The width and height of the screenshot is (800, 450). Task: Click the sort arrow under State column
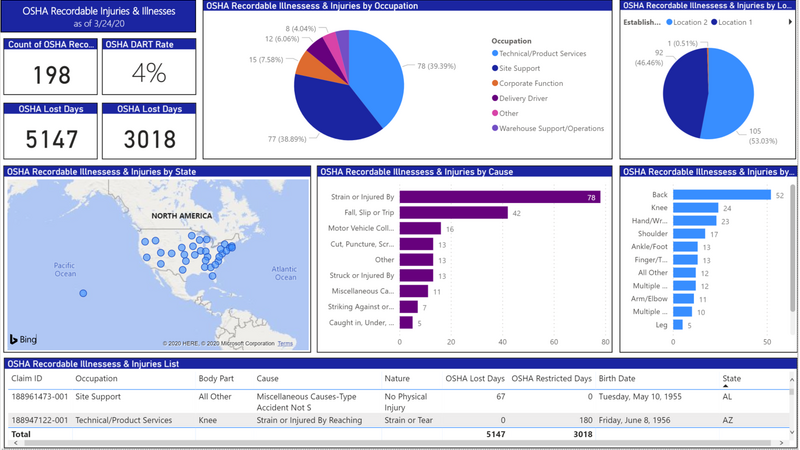pyautogui.click(x=726, y=386)
